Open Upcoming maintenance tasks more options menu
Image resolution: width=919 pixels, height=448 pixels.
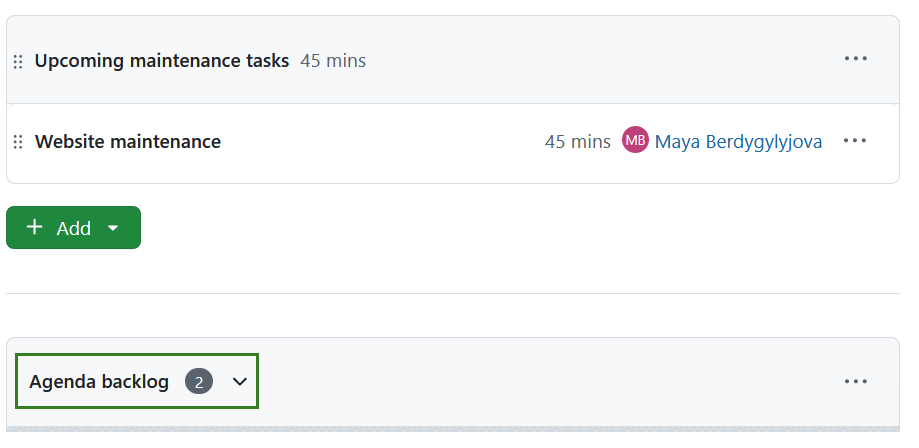click(855, 59)
